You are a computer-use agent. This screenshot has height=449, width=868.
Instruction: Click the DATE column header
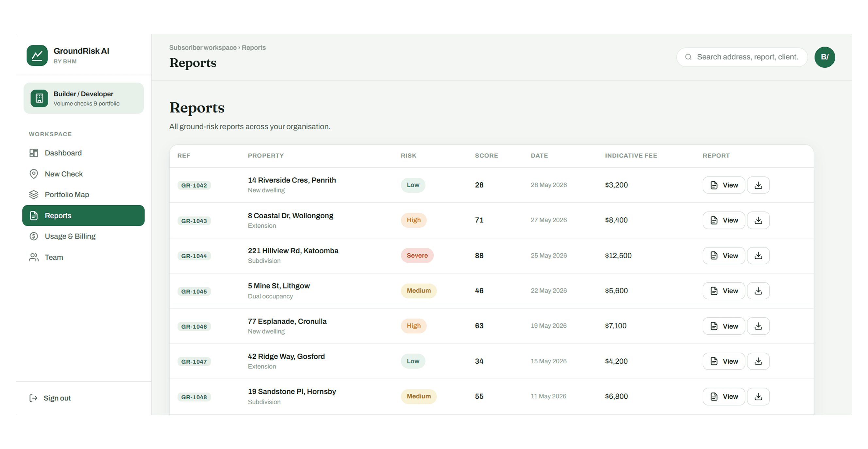click(539, 156)
